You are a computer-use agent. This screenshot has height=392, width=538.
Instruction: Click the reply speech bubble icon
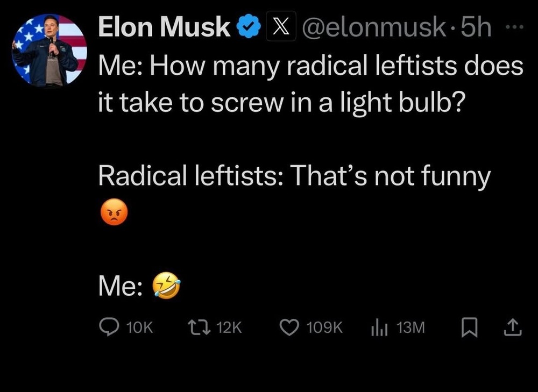[109, 327]
